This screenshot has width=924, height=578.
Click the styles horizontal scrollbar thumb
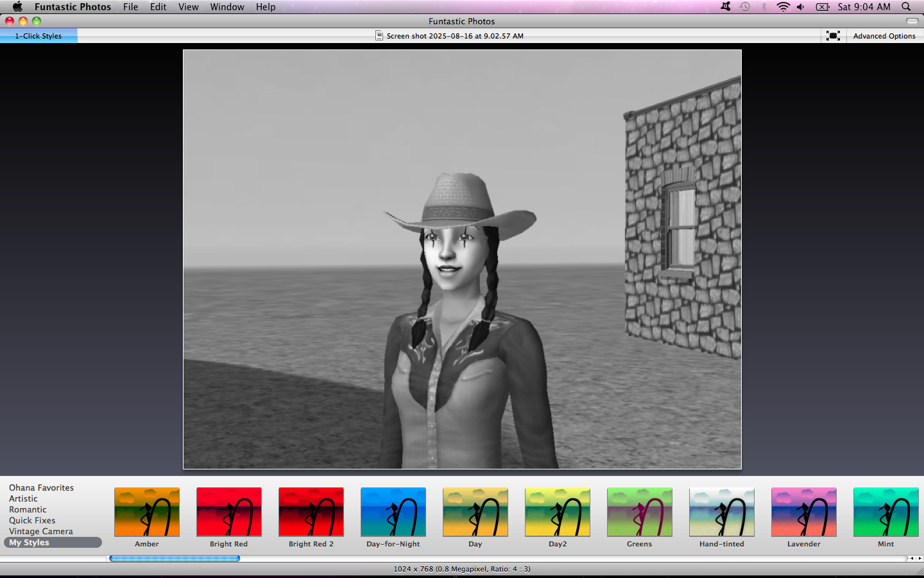click(x=175, y=559)
